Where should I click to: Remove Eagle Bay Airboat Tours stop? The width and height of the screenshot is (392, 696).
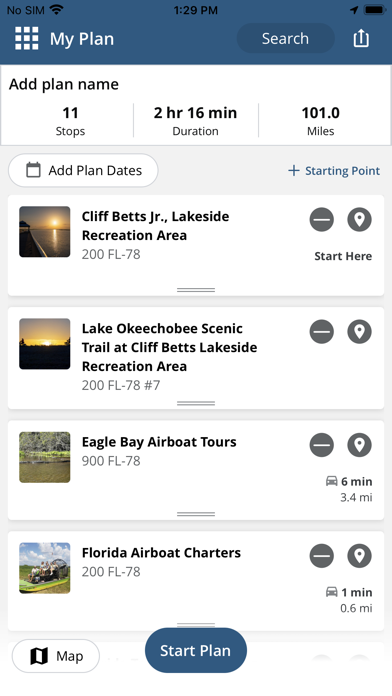[322, 445]
